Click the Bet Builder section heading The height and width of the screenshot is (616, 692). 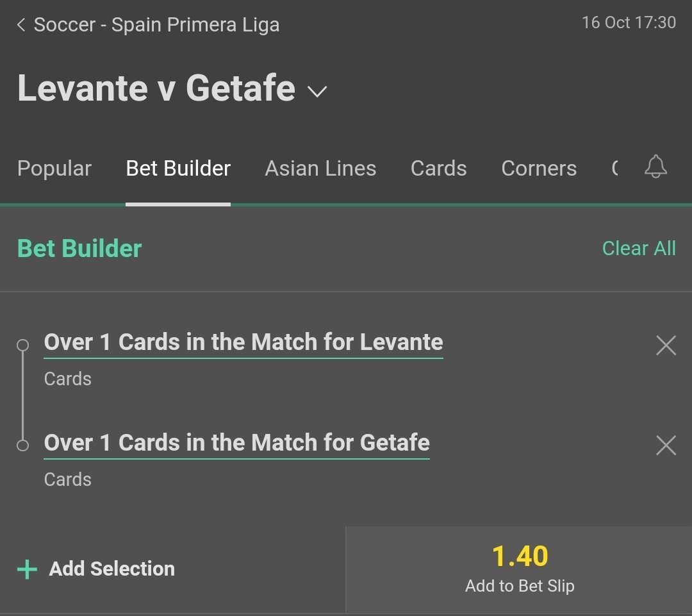tap(79, 249)
